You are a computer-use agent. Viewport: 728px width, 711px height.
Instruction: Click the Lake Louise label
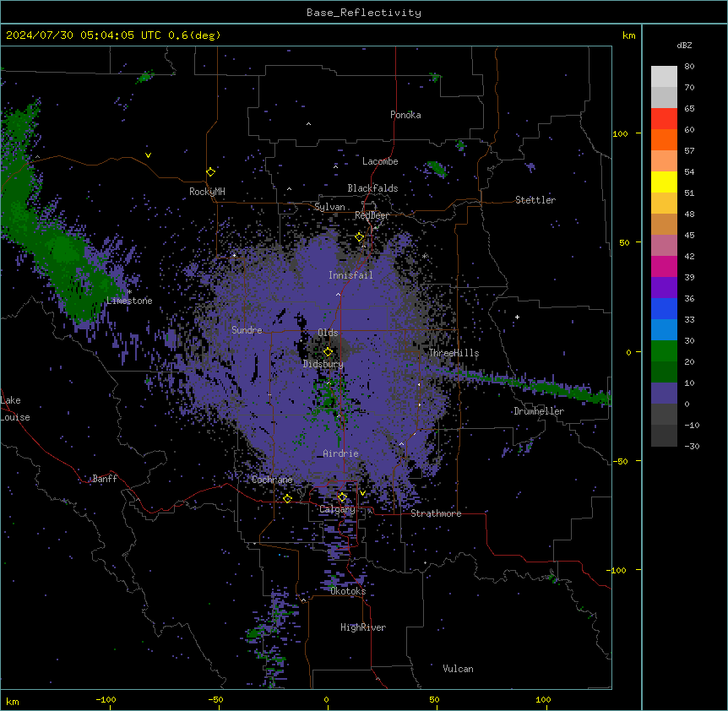coord(15,409)
